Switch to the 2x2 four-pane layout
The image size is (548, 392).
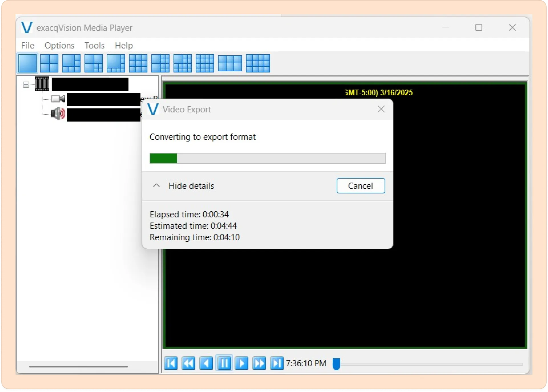(49, 63)
